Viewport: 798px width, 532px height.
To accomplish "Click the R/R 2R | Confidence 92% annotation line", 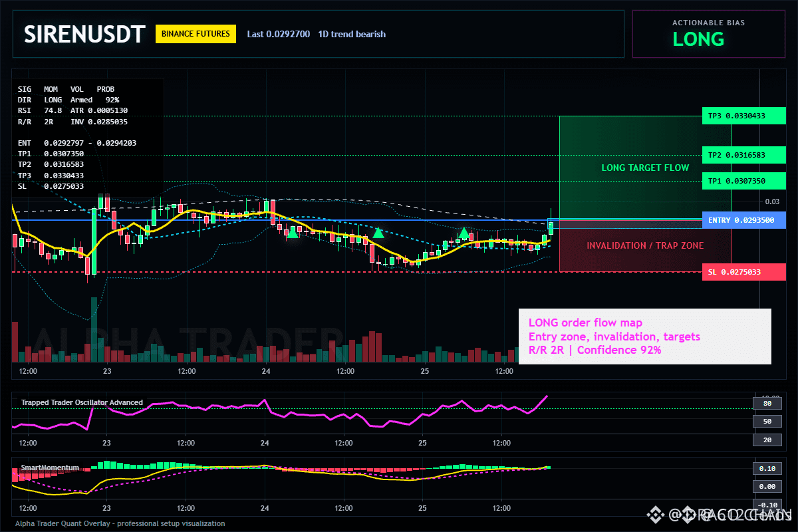I will pyautogui.click(x=595, y=350).
